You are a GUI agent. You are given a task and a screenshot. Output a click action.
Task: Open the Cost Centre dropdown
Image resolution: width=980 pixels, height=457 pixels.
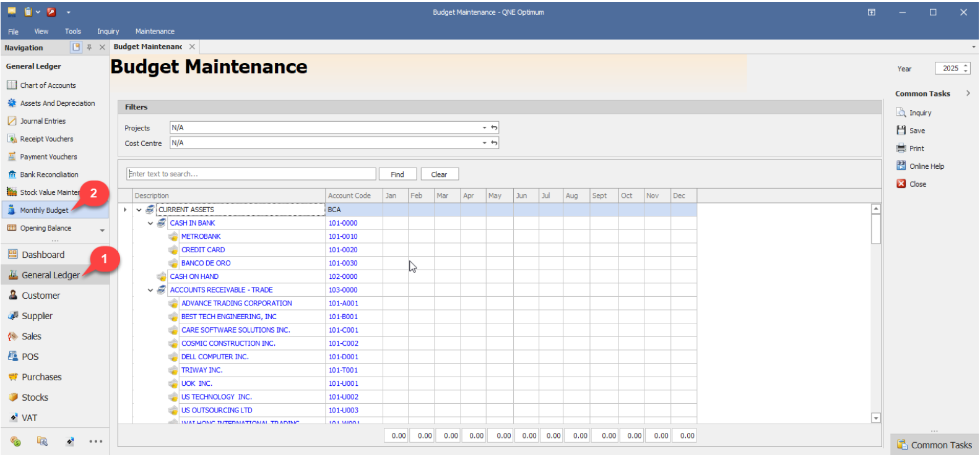(x=484, y=143)
